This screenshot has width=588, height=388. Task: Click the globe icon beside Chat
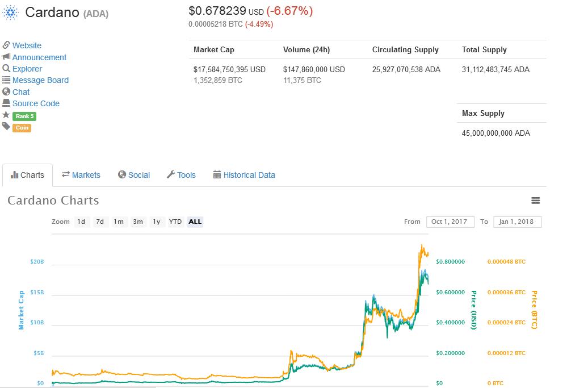point(6,91)
